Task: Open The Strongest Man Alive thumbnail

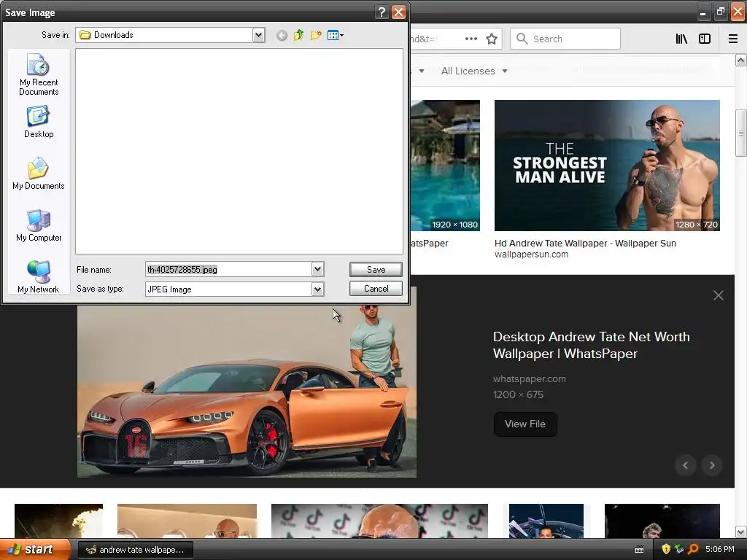Action: (607, 166)
